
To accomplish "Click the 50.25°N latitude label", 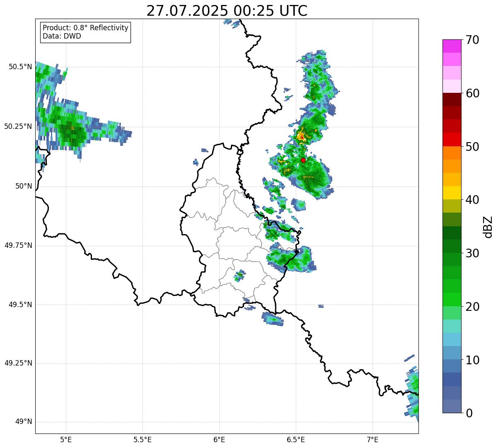I will (x=18, y=126).
